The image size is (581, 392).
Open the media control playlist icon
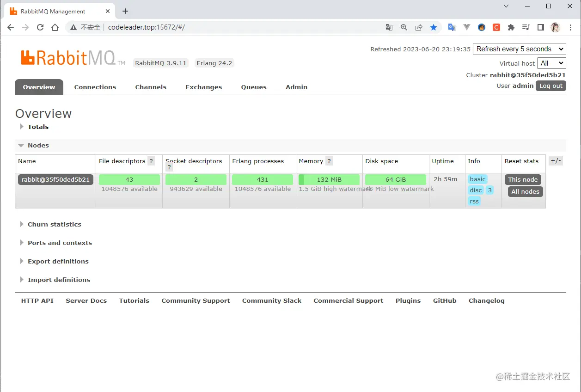526,27
